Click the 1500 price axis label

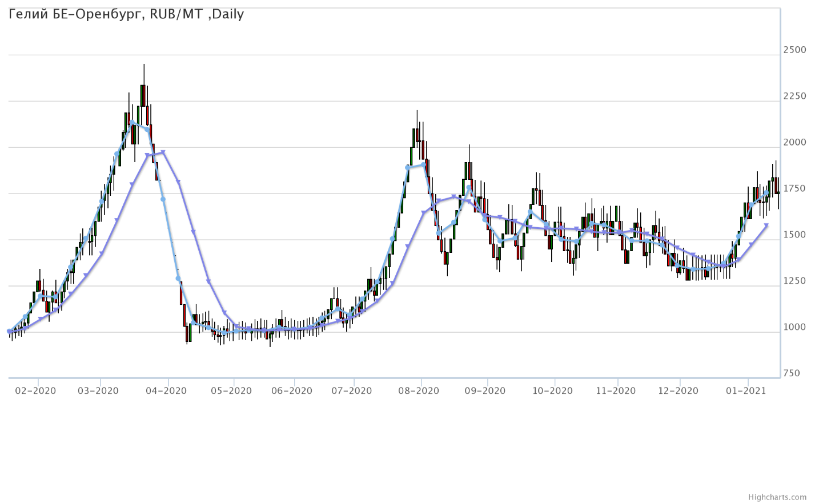click(x=794, y=235)
